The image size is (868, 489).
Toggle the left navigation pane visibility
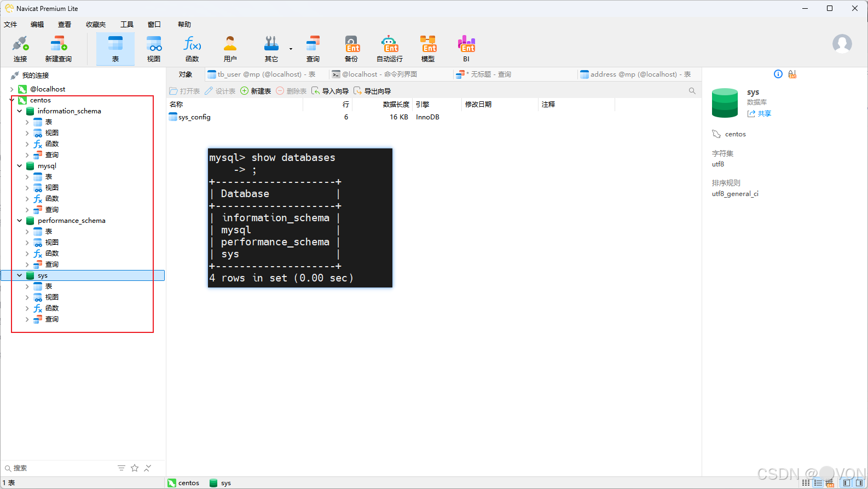pos(847,483)
